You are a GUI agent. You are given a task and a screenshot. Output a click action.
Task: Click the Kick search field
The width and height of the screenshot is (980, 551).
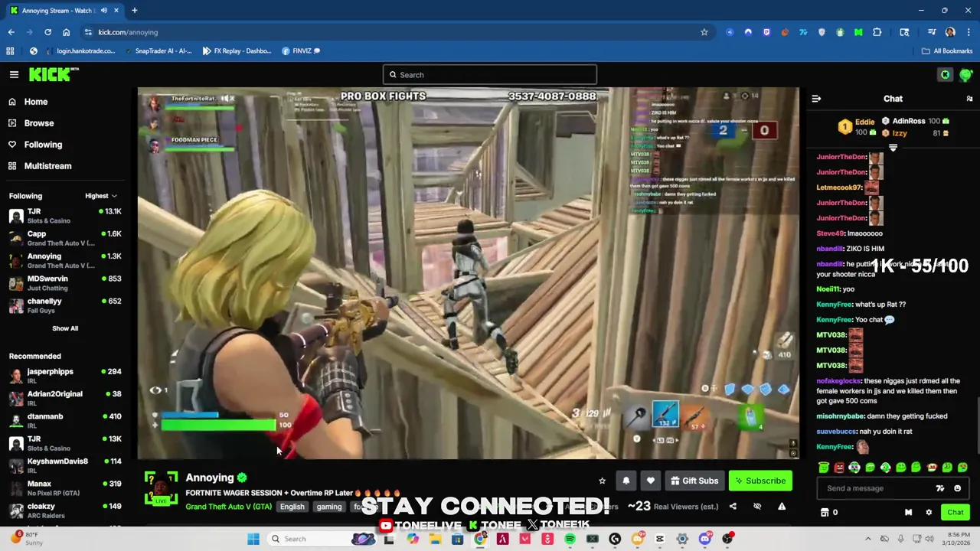coord(490,74)
